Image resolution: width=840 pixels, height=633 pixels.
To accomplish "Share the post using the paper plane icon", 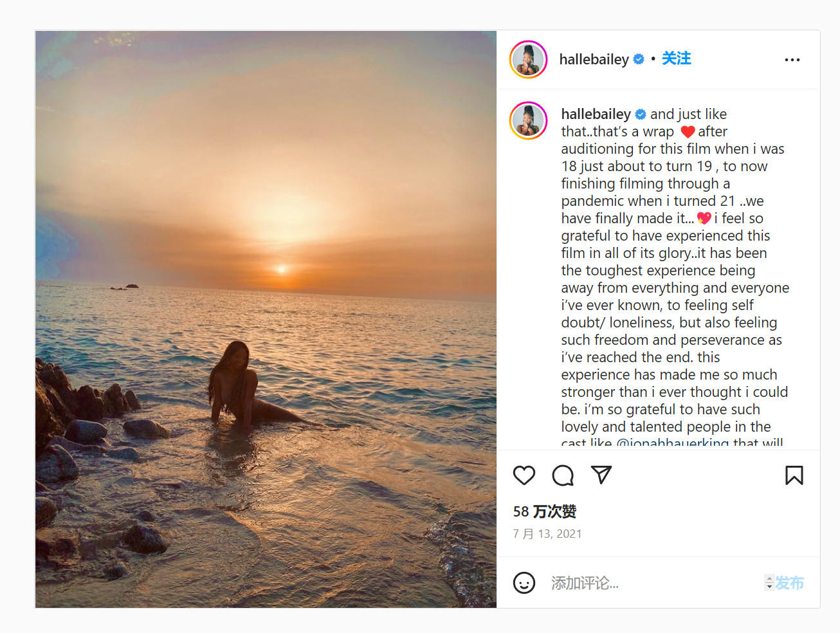I will coord(601,475).
